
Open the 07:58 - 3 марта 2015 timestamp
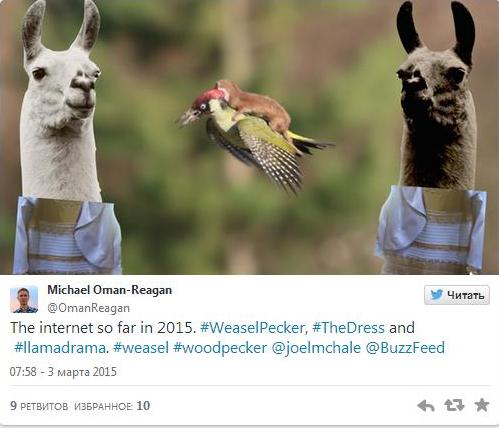63,372
